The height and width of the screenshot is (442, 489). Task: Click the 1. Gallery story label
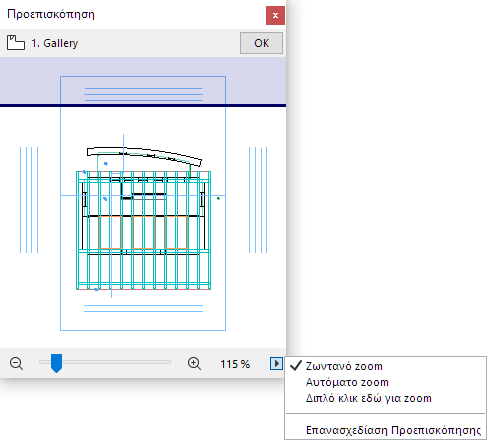tap(55, 43)
